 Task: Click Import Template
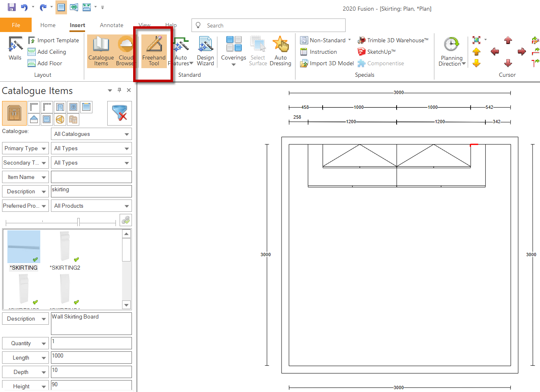(53, 40)
